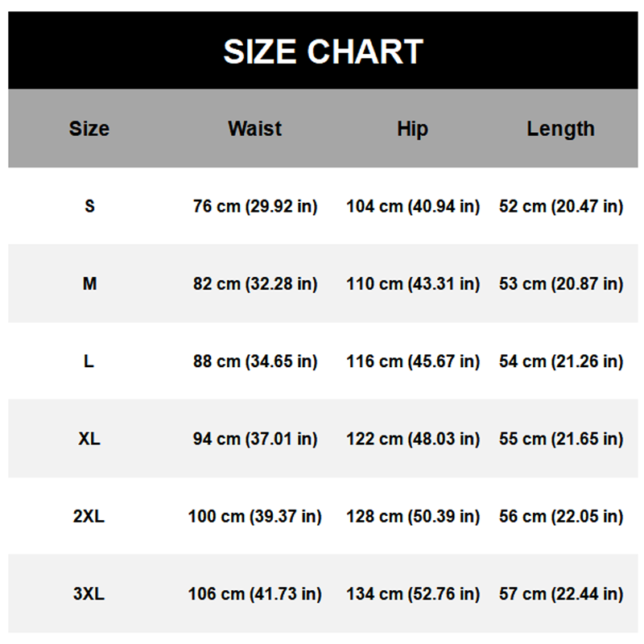Select the Length column header
This screenshot has width=644, height=644.
[561, 129]
